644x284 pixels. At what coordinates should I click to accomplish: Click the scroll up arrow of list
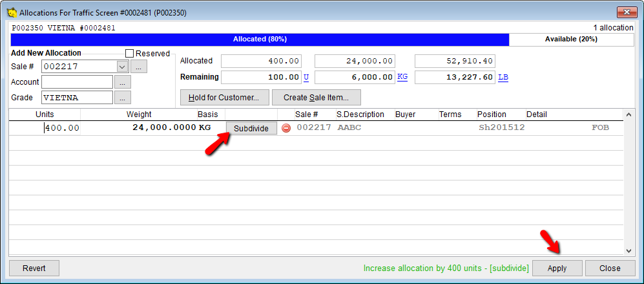pos(628,114)
